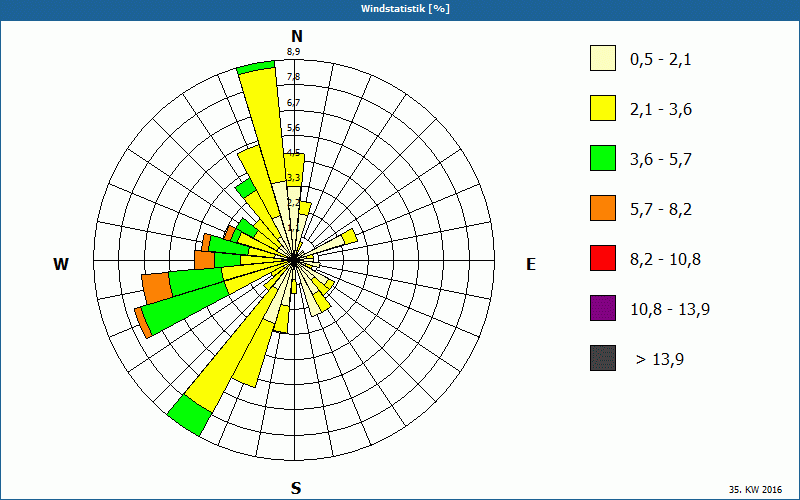Click the '> 13,9' legend label
The height and width of the screenshot is (500, 800).
660,360
